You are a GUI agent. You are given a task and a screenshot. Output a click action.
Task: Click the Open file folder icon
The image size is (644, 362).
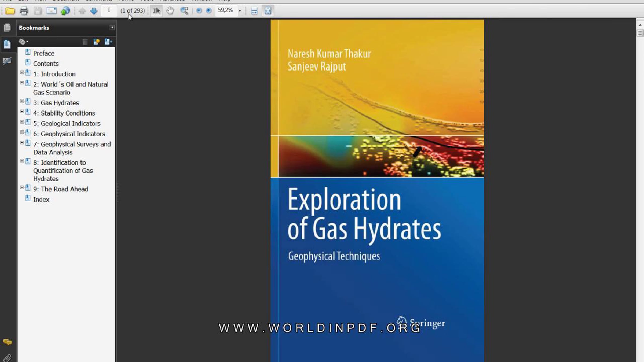[10, 11]
